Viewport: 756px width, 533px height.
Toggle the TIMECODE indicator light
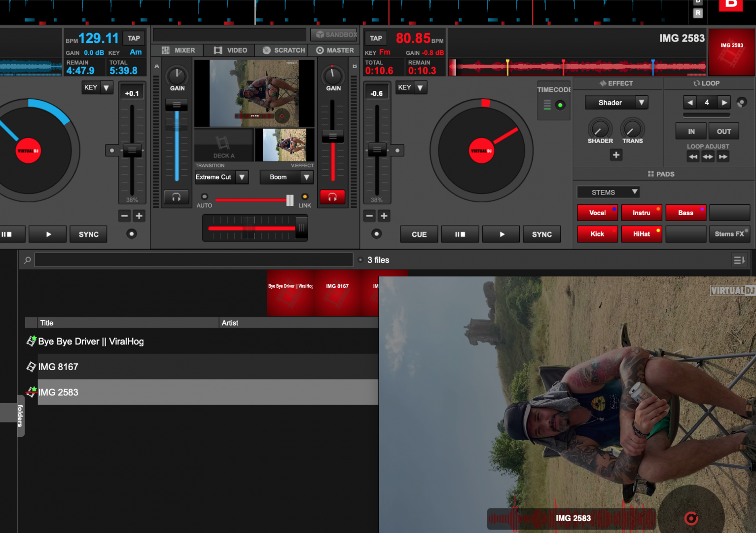click(x=560, y=105)
